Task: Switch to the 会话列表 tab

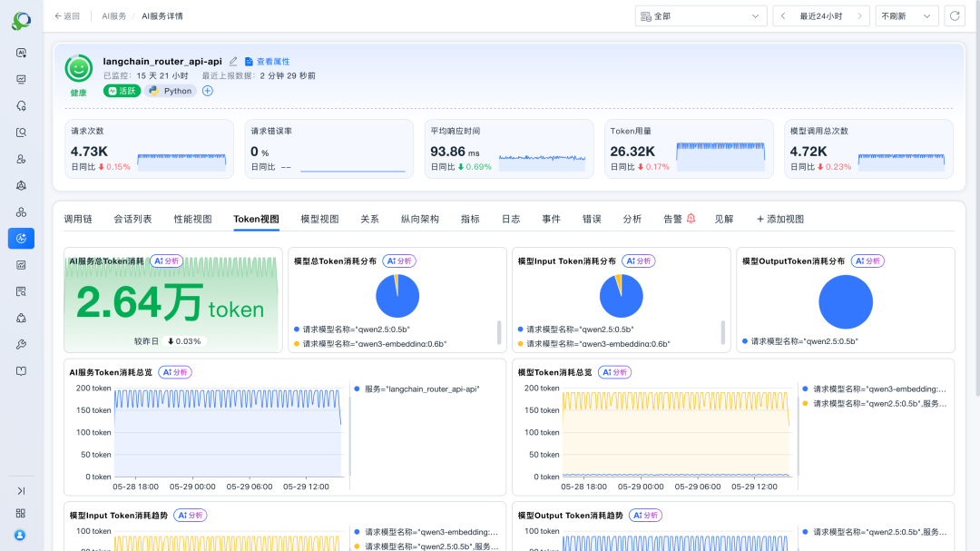Action: [x=132, y=219]
